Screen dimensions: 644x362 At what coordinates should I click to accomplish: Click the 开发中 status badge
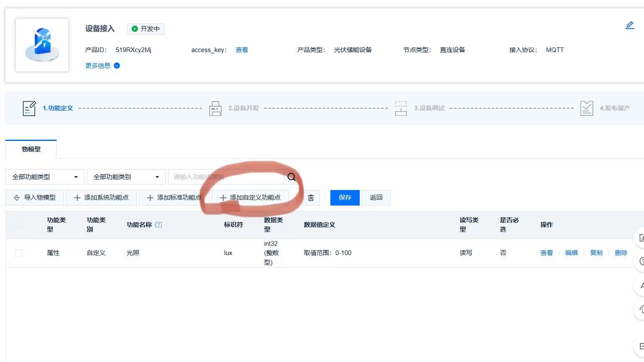(x=145, y=29)
